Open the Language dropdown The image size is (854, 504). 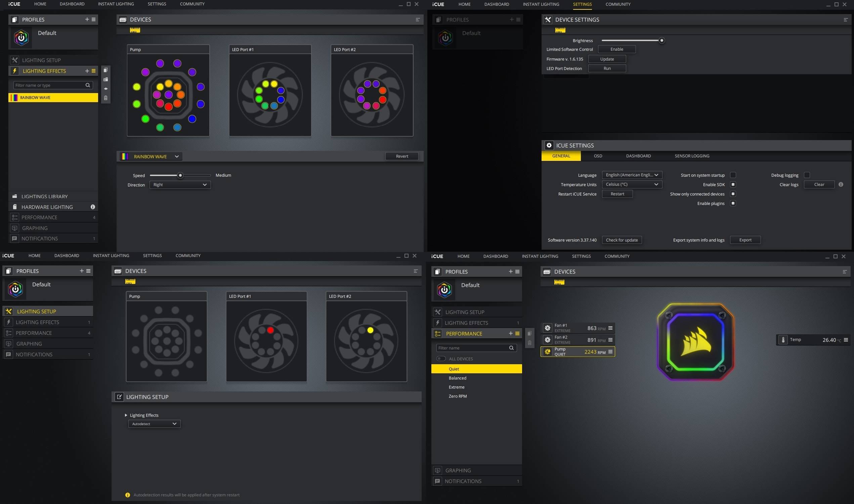[632, 175]
